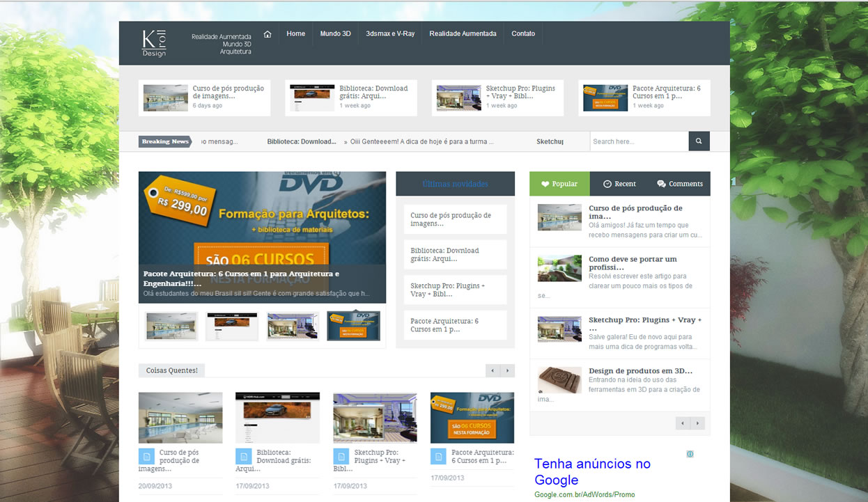The height and width of the screenshot is (502, 868).
Task: Open Popular post Sketchup Pro: Plugins + Vray
Action: (x=645, y=324)
